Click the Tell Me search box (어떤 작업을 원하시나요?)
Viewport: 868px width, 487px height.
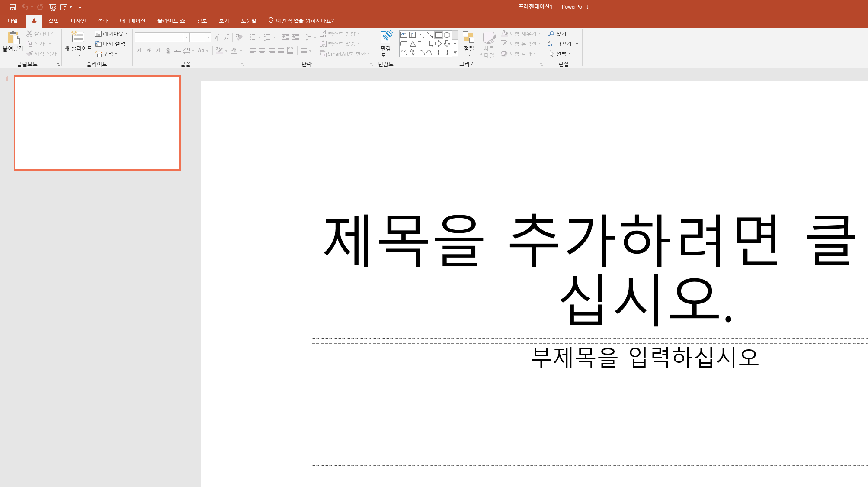pos(304,21)
